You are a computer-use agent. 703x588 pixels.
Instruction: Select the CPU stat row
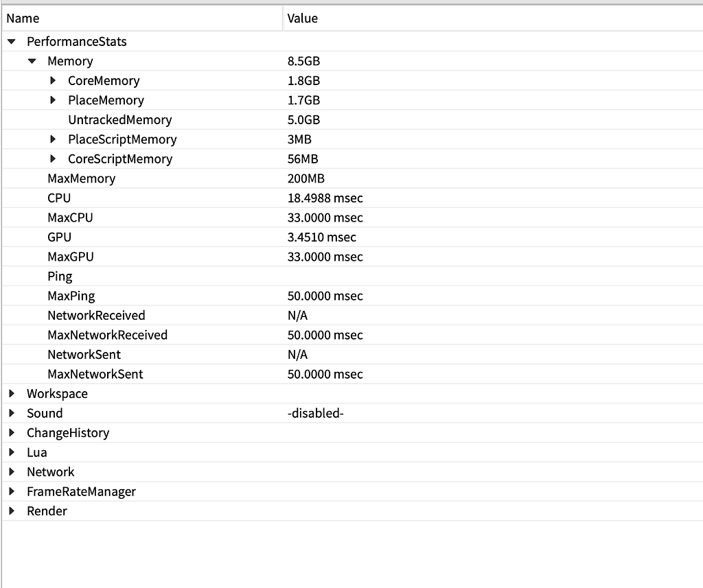[x=59, y=198]
